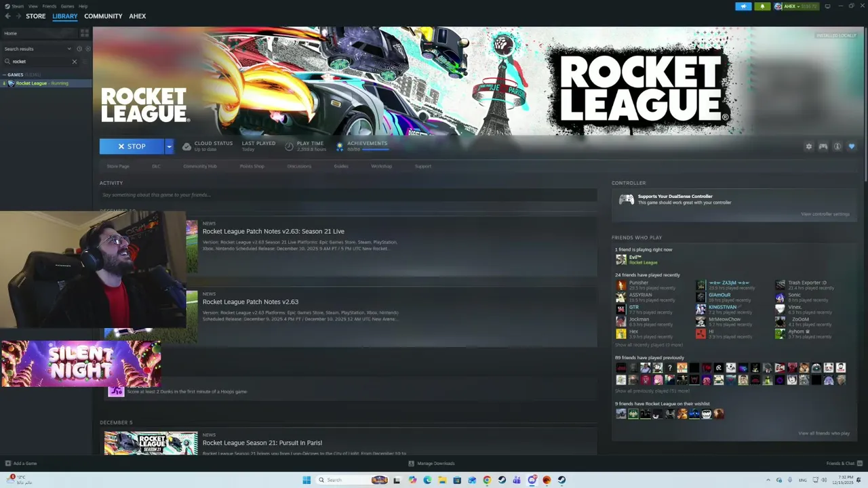Open Patch Notes v2.63: Season 21 Live

pyautogui.click(x=273, y=231)
